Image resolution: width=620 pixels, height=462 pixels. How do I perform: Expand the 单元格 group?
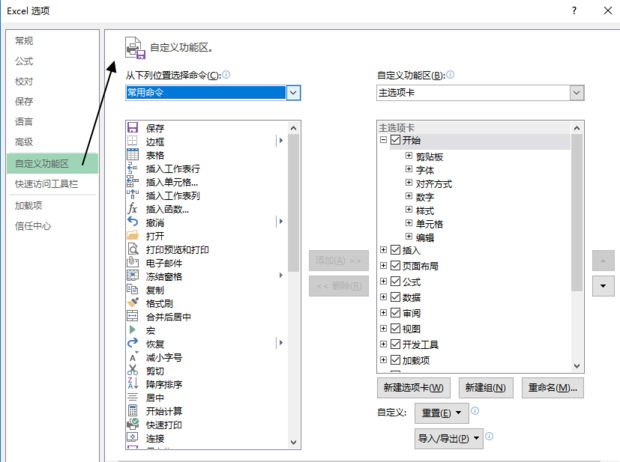[x=409, y=223]
